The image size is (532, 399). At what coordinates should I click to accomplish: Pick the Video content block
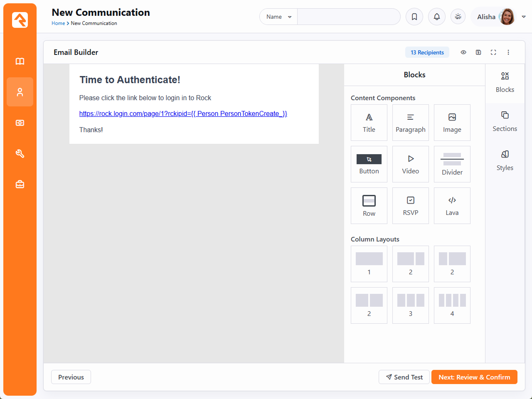[x=411, y=164]
